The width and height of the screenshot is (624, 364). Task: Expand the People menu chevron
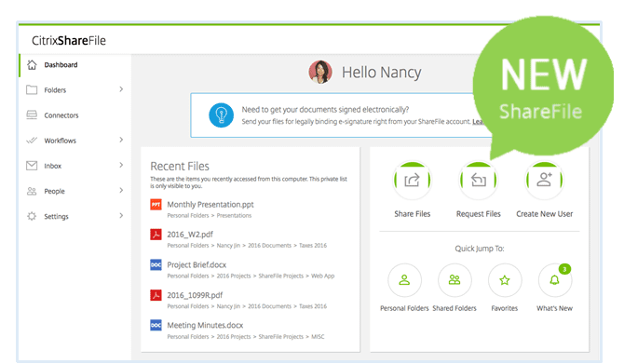pos(121,190)
